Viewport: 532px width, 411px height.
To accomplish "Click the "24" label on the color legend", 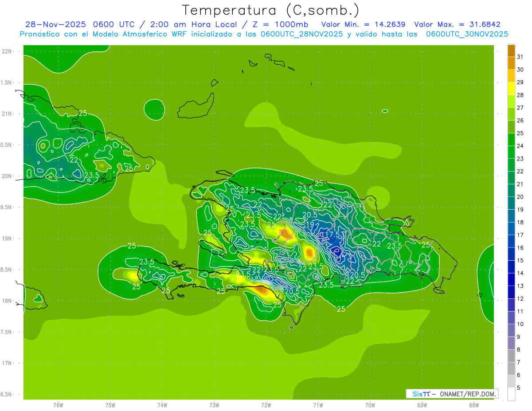I will click(520, 146).
